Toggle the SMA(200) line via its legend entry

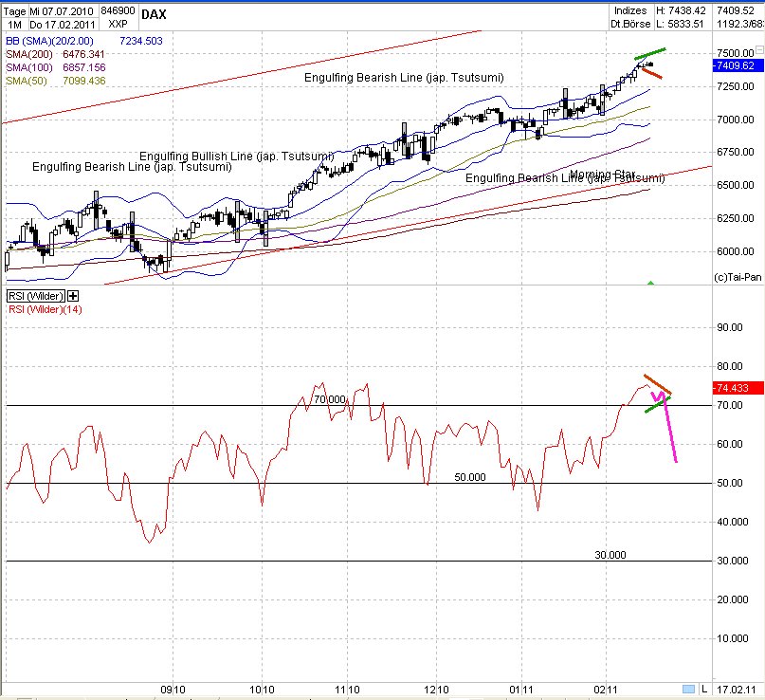tap(28, 55)
